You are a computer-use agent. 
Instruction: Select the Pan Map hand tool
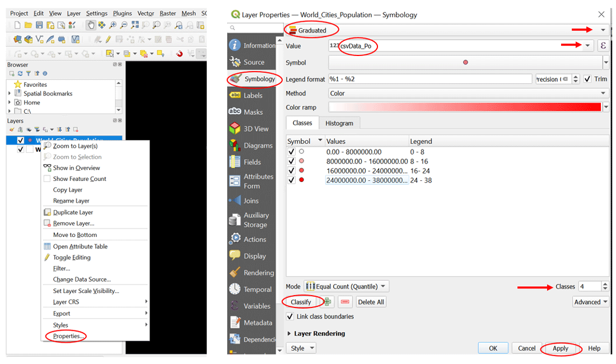tap(91, 25)
